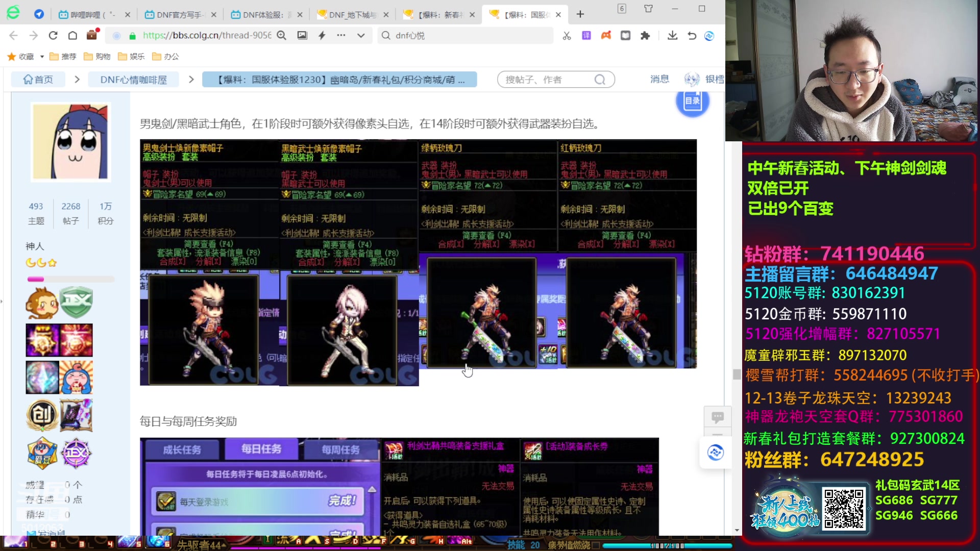
Task: Reload the current forum page
Action: click(x=53, y=35)
